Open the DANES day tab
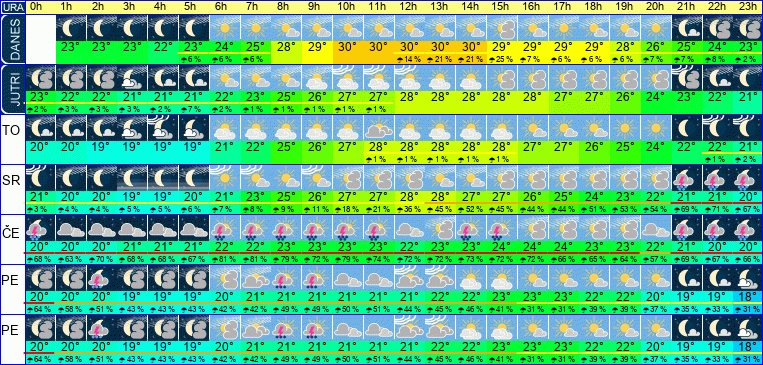This screenshot has height=365, width=763. click(x=13, y=39)
